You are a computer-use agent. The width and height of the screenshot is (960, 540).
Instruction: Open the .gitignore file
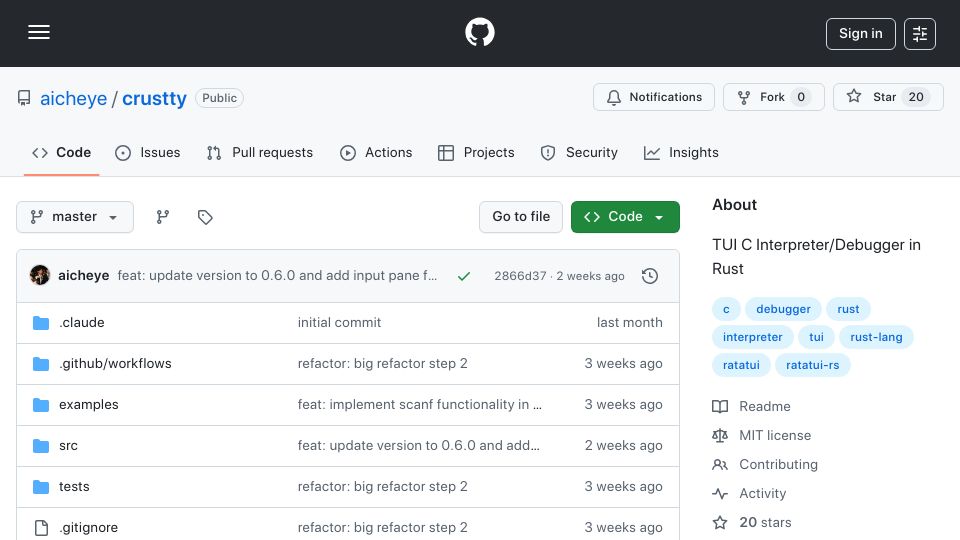[x=88, y=528]
